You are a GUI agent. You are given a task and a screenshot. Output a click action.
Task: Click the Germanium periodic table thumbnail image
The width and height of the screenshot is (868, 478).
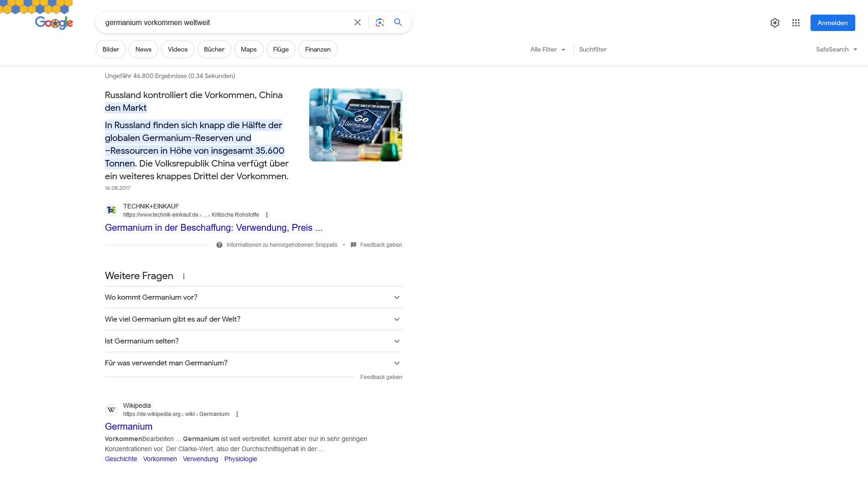click(355, 125)
